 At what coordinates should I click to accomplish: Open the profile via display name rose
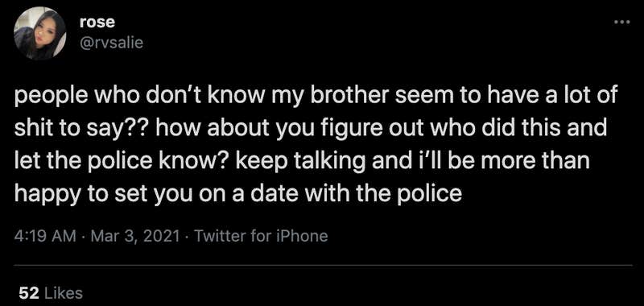click(x=97, y=23)
